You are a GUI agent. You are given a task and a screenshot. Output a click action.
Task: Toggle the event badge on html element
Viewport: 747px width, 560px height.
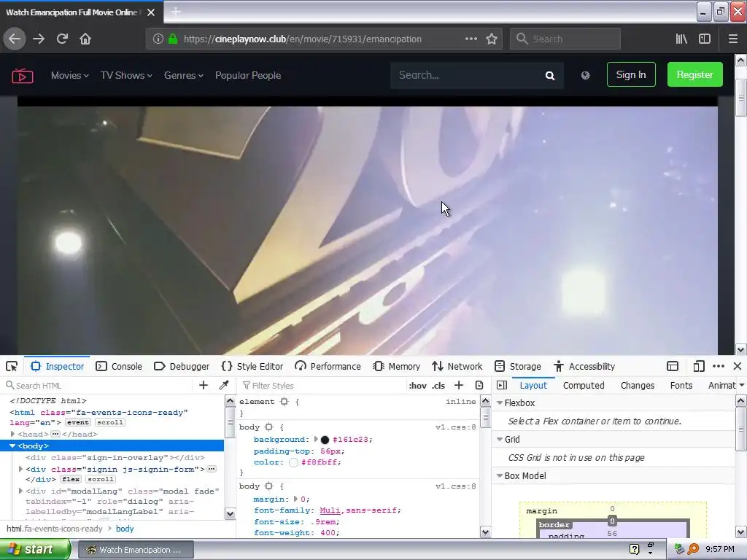click(x=77, y=422)
